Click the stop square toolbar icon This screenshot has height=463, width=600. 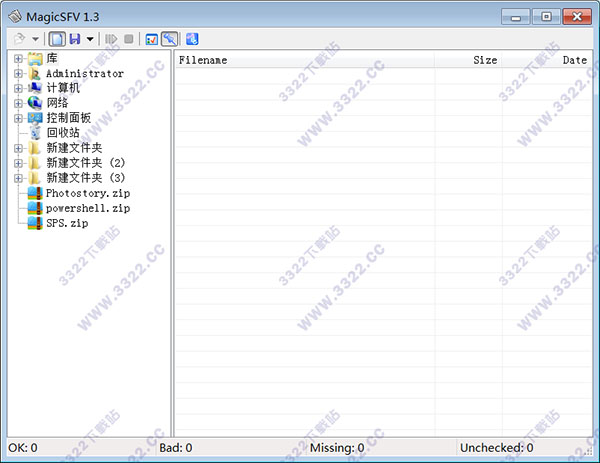129,39
